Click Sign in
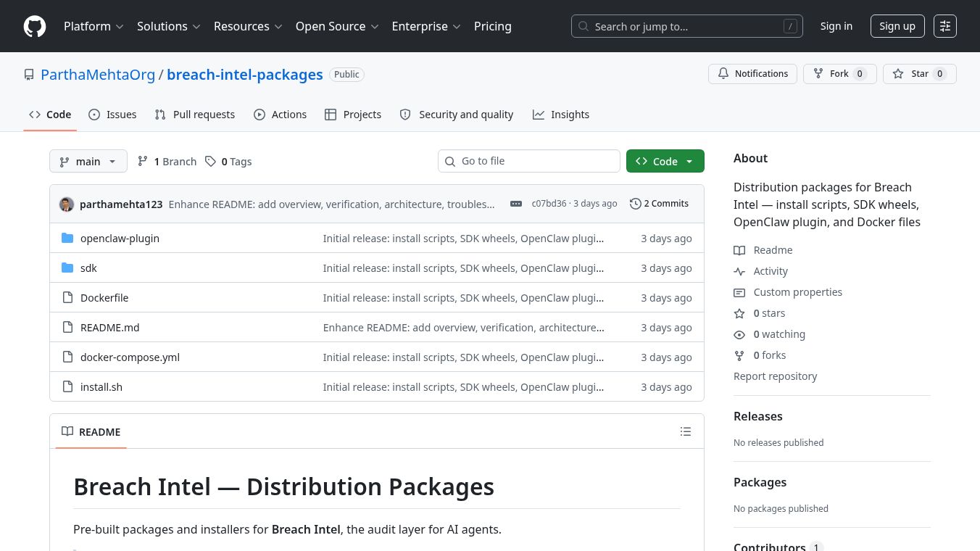980x551 pixels. pos(836,26)
